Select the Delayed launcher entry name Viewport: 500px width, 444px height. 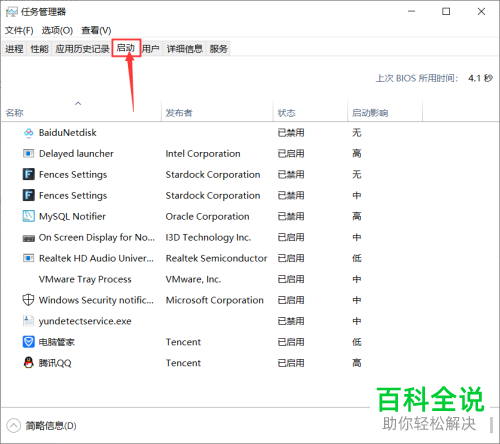(76, 154)
